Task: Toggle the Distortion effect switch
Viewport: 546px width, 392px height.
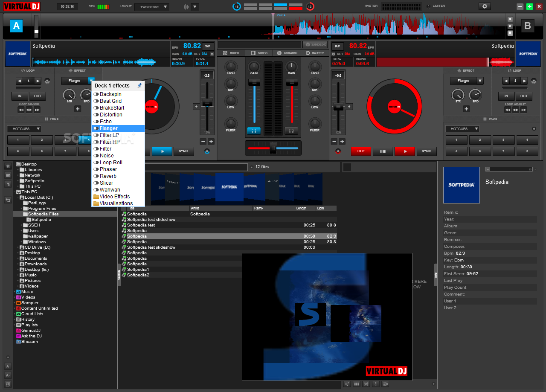Action: (96, 115)
